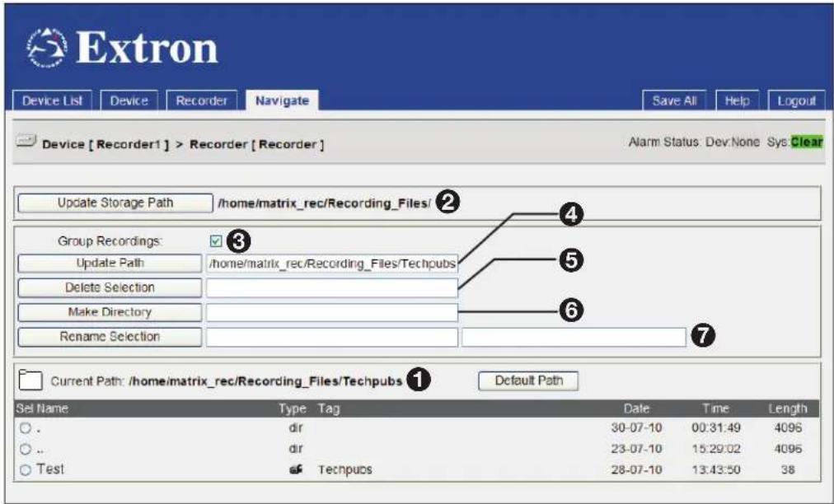Screen dimensions: 834x504
Task: Click the Tag column header
Action: pyautogui.click(x=329, y=408)
